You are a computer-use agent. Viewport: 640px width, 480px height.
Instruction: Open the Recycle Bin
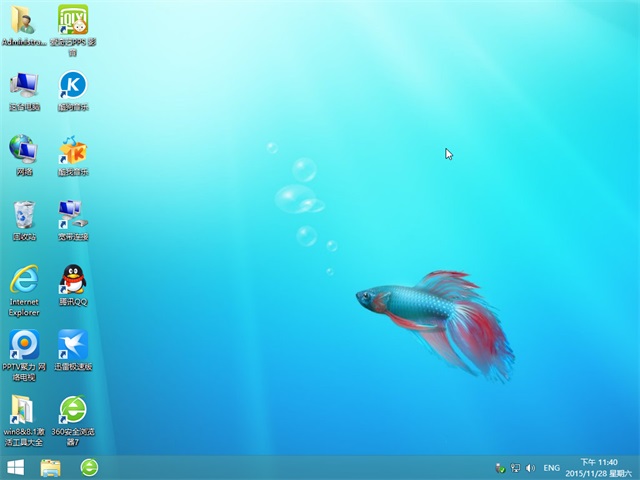pyautogui.click(x=23, y=215)
